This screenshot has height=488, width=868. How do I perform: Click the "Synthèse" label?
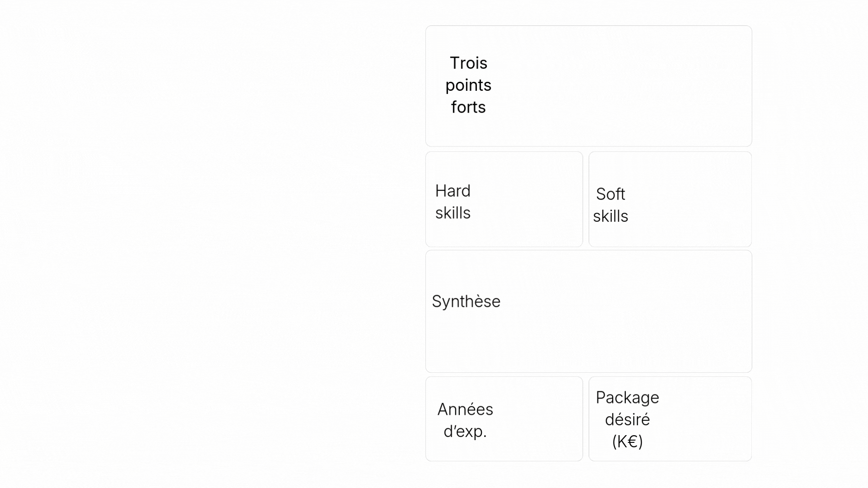(466, 301)
